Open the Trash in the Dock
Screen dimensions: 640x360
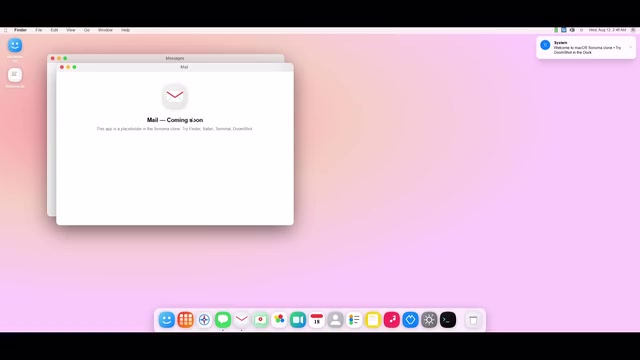(473, 320)
